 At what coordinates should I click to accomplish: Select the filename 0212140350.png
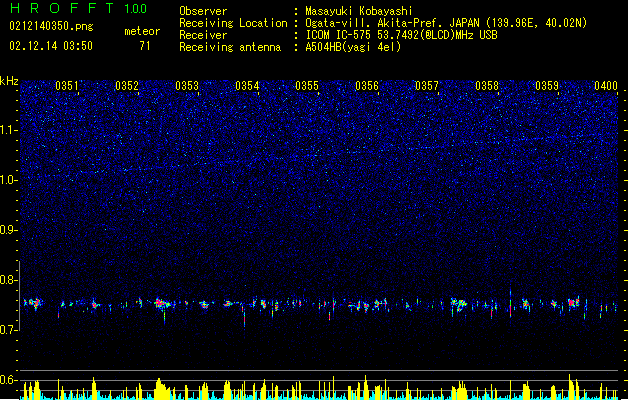[51, 27]
